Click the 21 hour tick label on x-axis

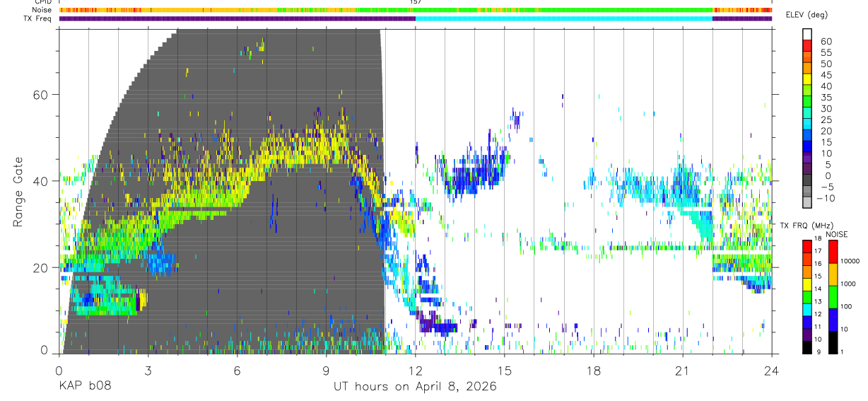(683, 371)
